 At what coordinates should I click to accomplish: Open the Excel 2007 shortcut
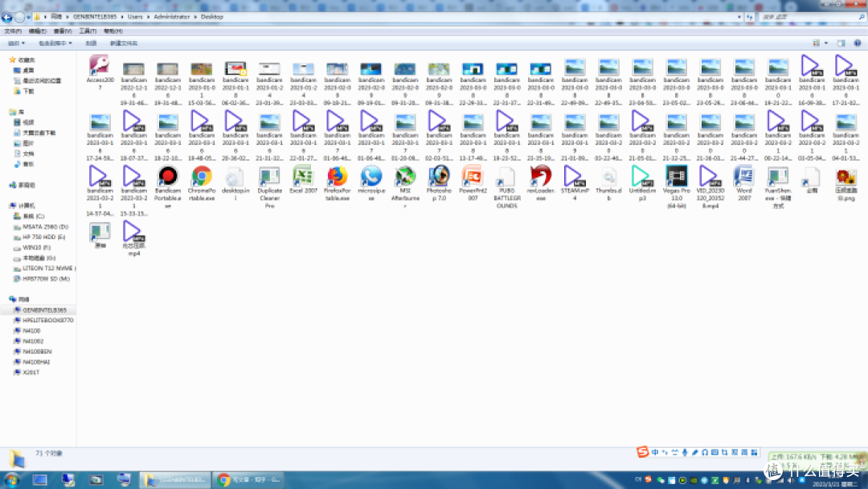[303, 179]
